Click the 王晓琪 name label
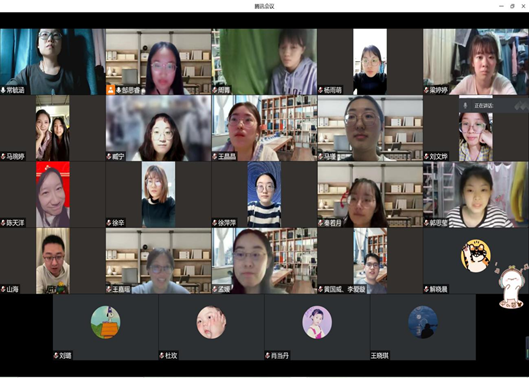 point(380,356)
